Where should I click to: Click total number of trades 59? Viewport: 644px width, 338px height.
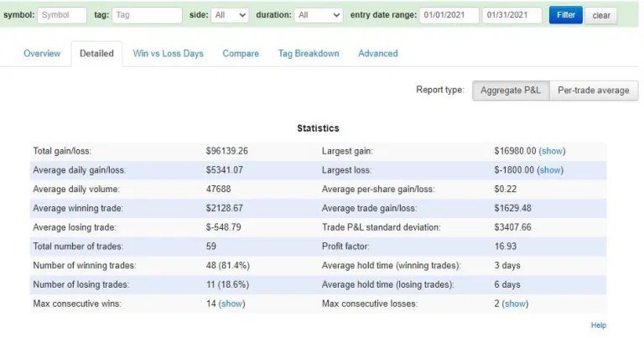pos(211,247)
